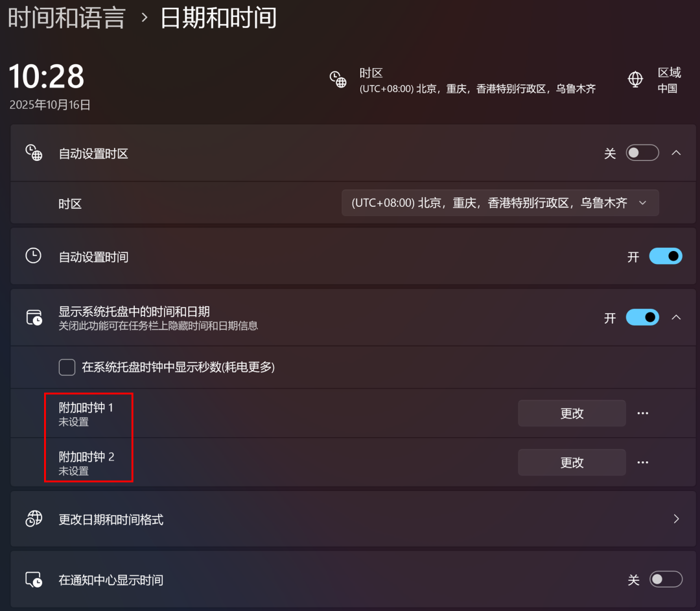Check show seconds in tray clock box
This screenshot has height=611, width=700.
[x=67, y=367]
